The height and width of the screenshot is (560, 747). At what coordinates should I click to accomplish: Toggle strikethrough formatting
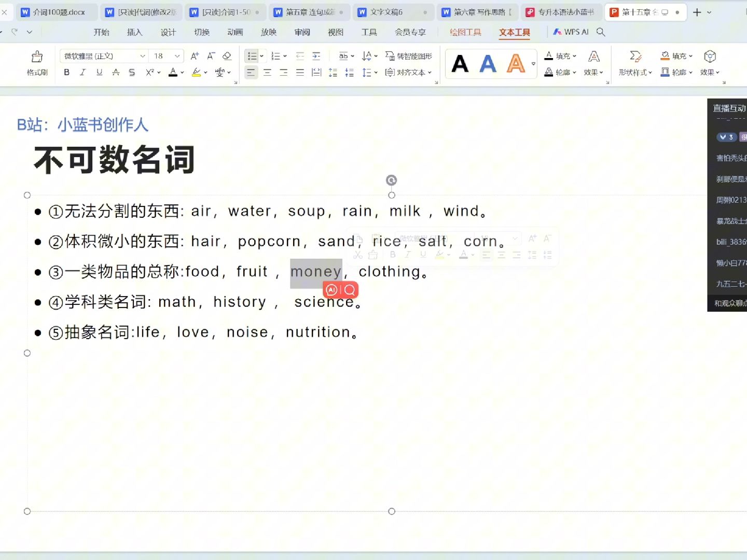tap(116, 73)
